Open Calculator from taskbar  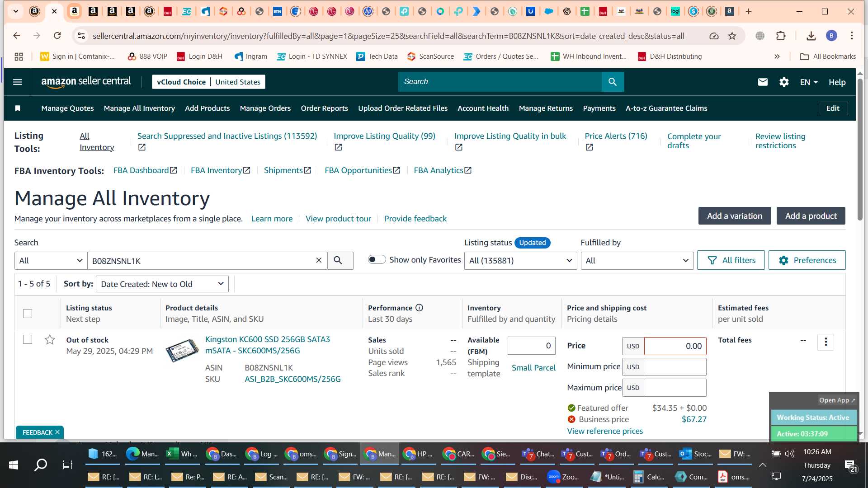[649, 477]
